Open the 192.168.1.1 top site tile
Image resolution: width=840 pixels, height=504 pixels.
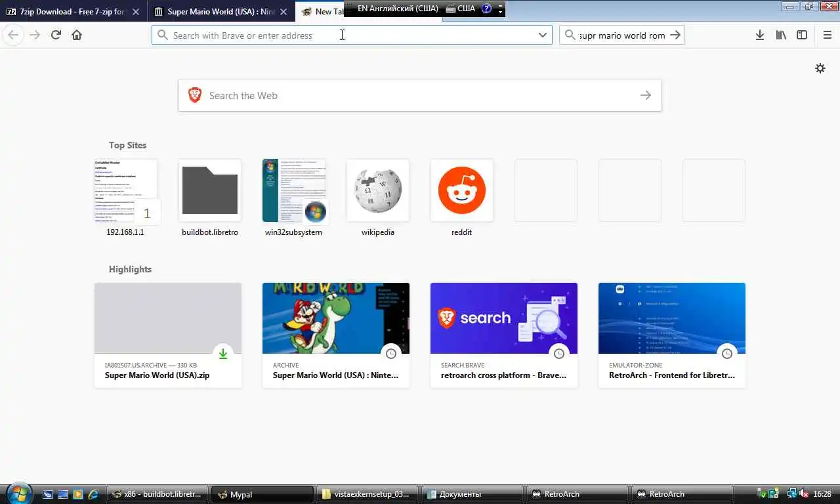click(x=125, y=198)
